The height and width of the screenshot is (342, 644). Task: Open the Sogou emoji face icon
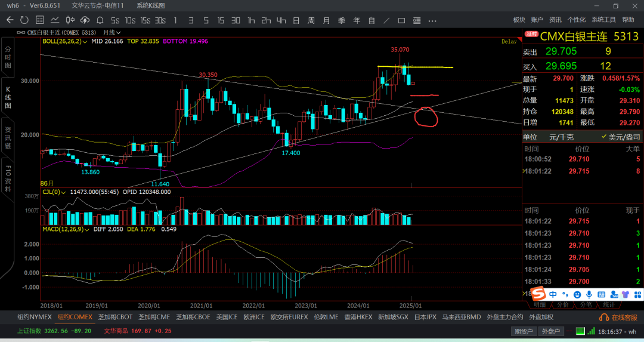[577, 294]
